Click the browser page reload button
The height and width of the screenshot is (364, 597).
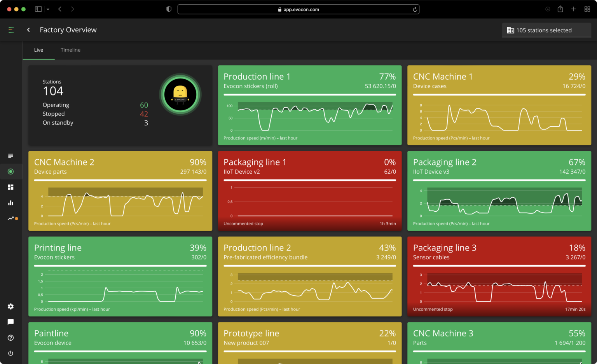(x=415, y=10)
